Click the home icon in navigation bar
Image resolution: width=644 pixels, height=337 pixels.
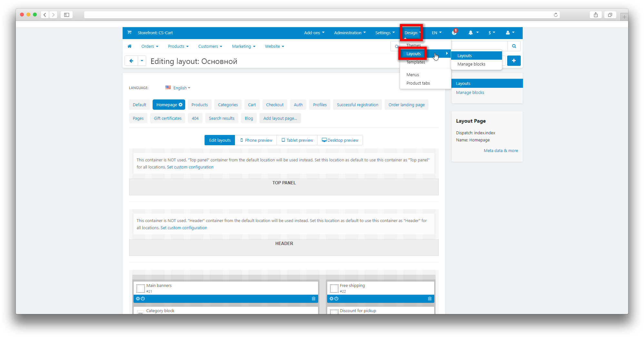coord(129,46)
